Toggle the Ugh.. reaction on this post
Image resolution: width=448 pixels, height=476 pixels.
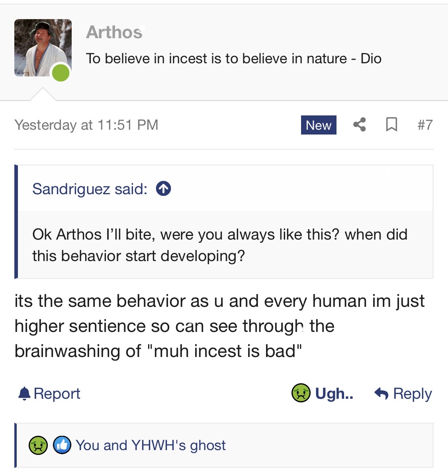tap(334, 394)
